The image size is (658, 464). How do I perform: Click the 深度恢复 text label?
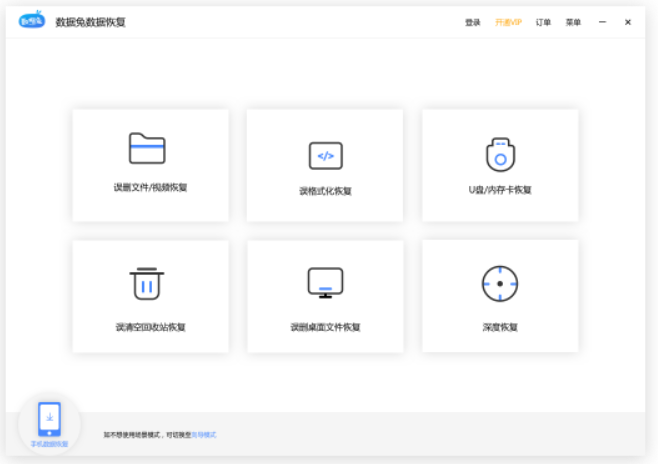pos(500,327)
